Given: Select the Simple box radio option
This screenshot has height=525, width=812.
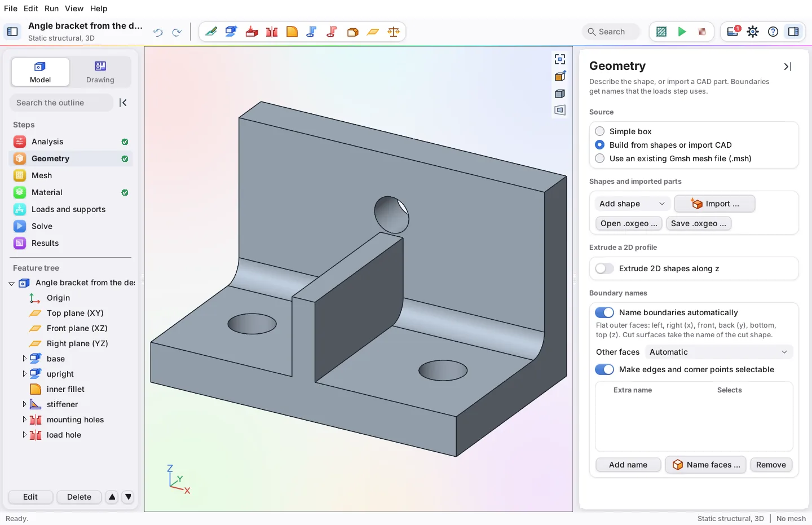Looking at the screenshot, I should 600,131.
